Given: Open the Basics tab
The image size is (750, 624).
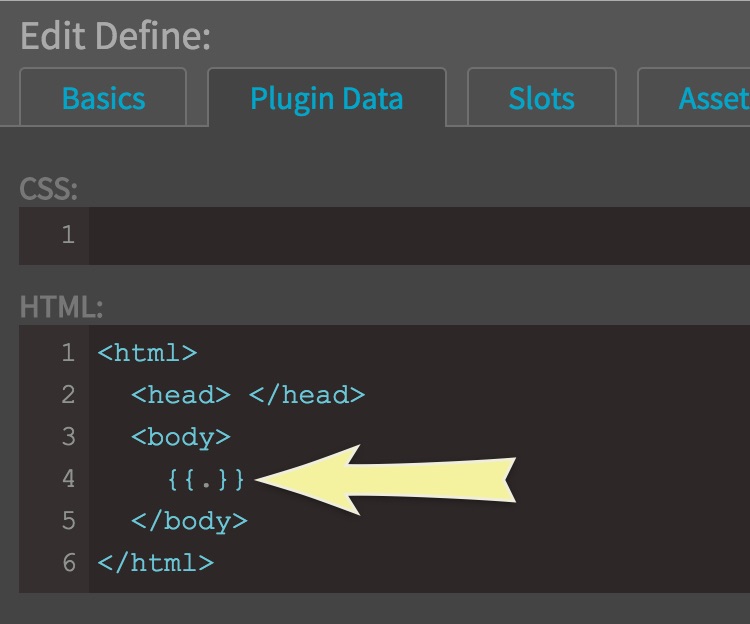Looking at the screenshot, I should click(x=103, y=98).
